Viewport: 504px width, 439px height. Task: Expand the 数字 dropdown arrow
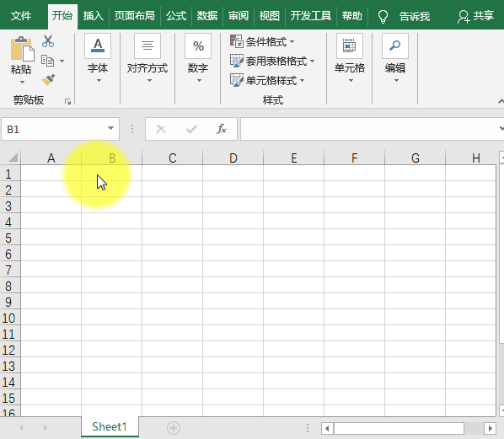[199, 81]
